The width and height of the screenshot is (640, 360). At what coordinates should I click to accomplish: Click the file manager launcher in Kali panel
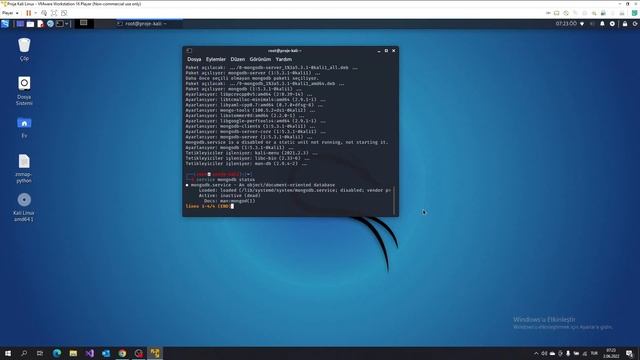30,24
